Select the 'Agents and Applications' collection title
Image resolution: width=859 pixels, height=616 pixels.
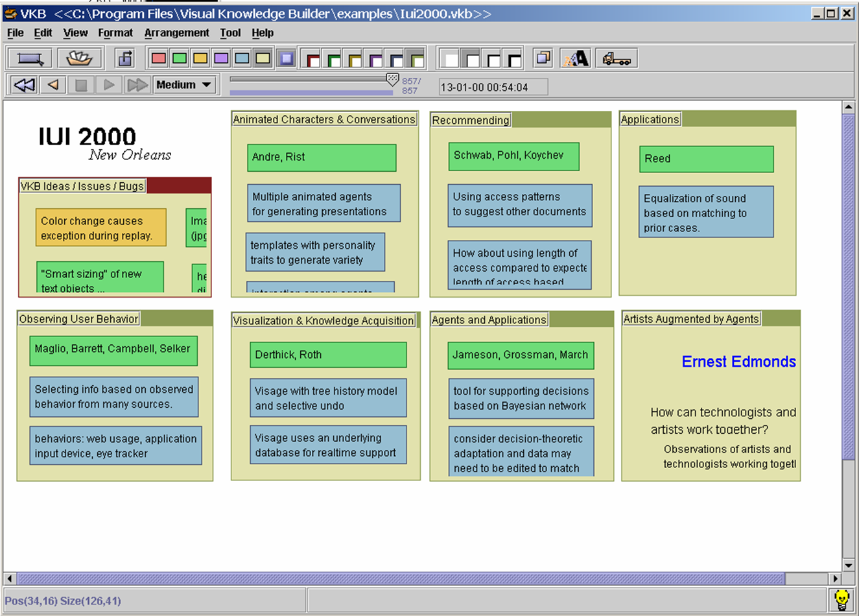pos(489,320)
